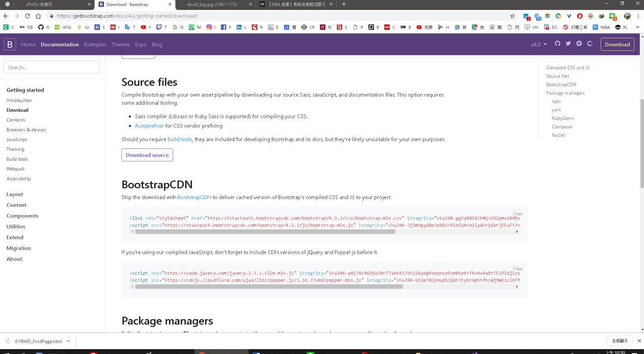Open the LinkedIn bookmark labeled L

click(242, 27)
